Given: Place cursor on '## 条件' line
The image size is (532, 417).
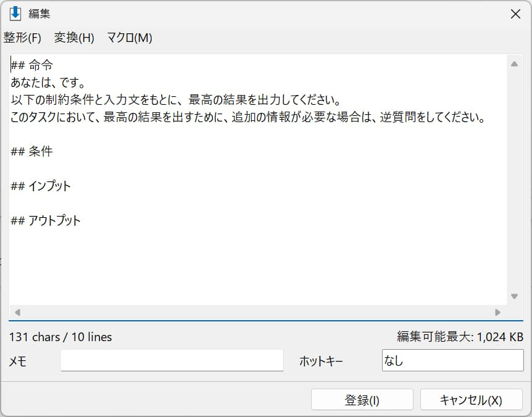Looking at the screenshot, I should (x=32, y=151).
